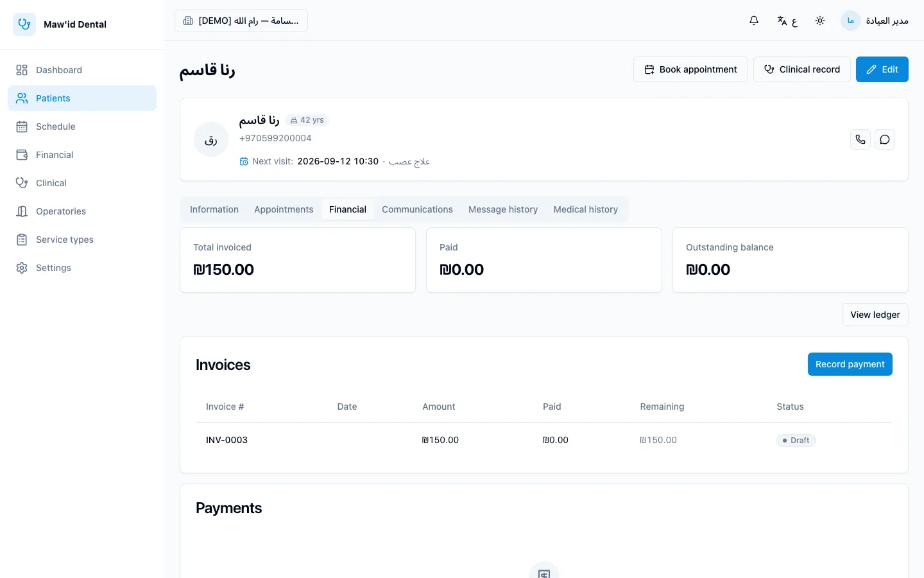Open the clinic manager user menu
The width and height of the screenshot is (924, 578).
point(875,21)
